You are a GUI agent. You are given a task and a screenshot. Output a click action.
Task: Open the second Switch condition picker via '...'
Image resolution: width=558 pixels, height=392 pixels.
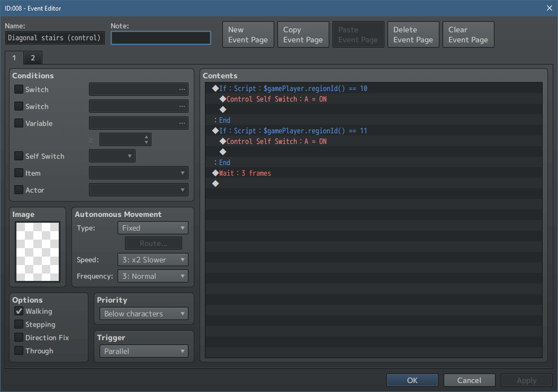click(183, 106)
